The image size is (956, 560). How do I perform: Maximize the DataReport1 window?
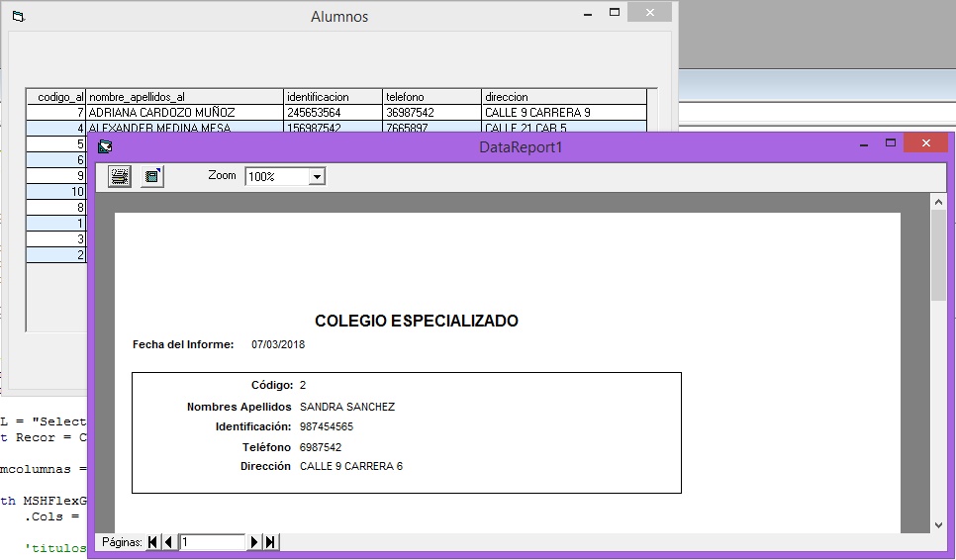[890, 144]
